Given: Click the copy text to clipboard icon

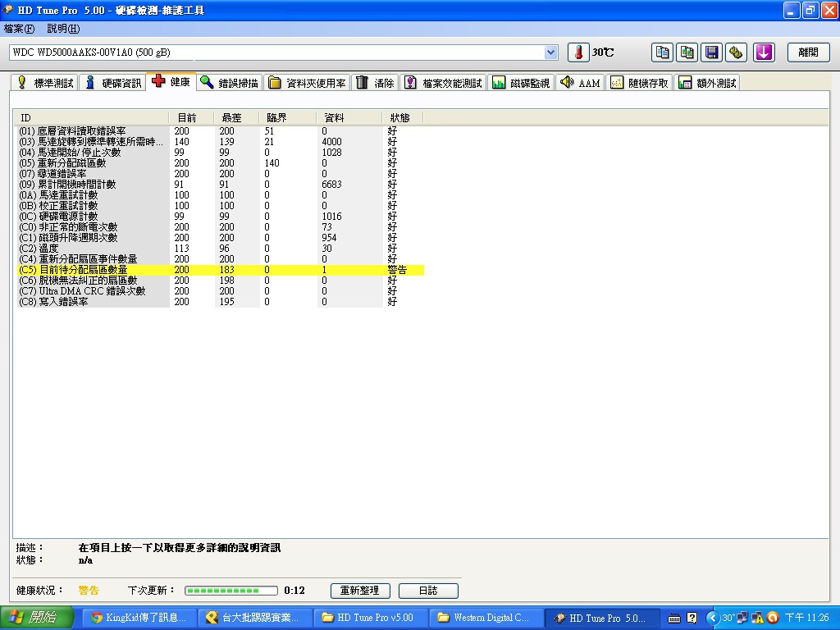Looking at the screenshot, I should pos(662,52).
